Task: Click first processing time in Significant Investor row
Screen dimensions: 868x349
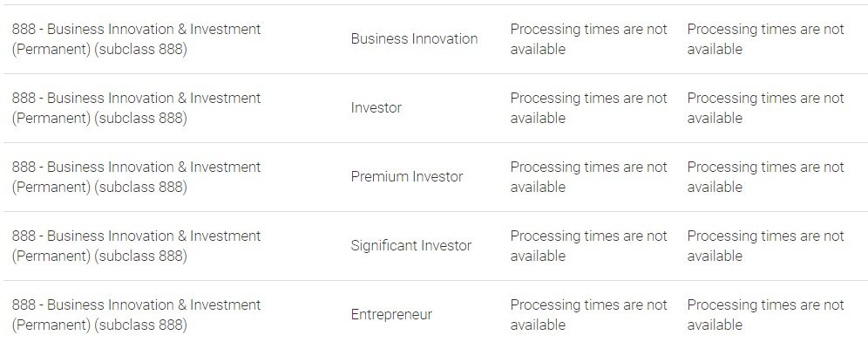Action: (588, 245)
